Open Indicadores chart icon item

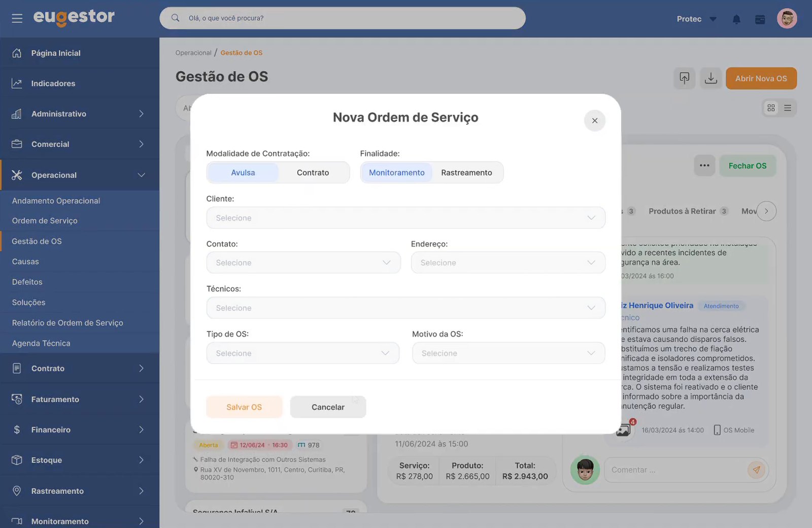(17, 83)
